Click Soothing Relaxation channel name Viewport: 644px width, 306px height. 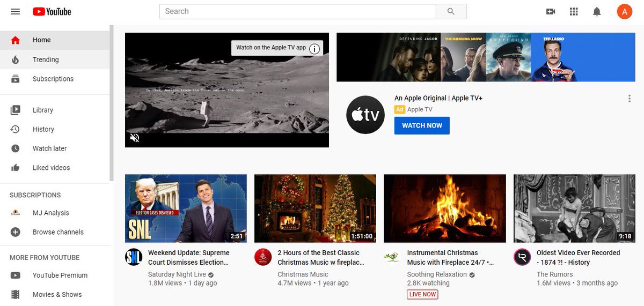[x=437, y=274]
